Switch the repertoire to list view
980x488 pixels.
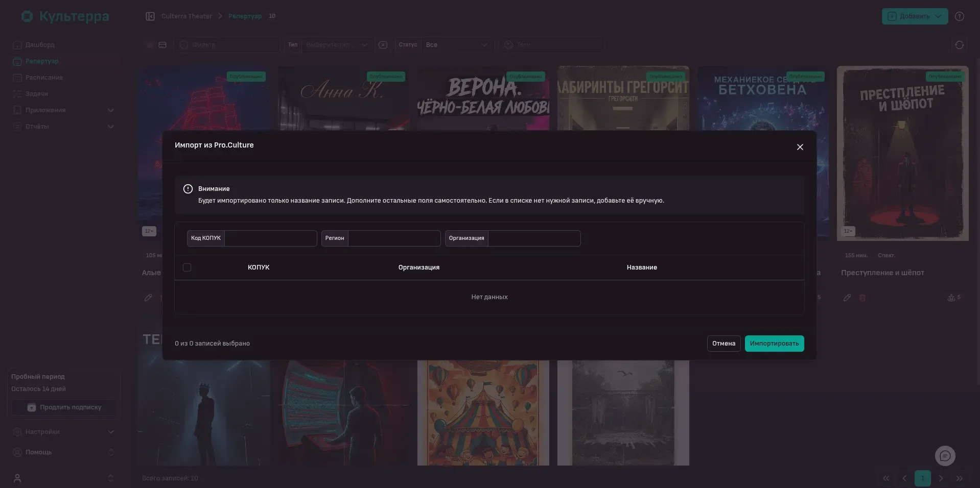pos(150,45)
